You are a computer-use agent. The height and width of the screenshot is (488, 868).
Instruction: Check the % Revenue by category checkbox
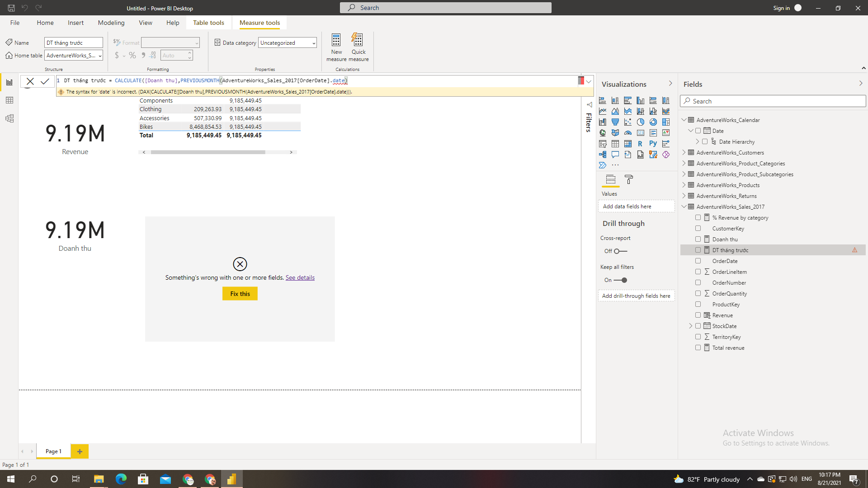698,217
